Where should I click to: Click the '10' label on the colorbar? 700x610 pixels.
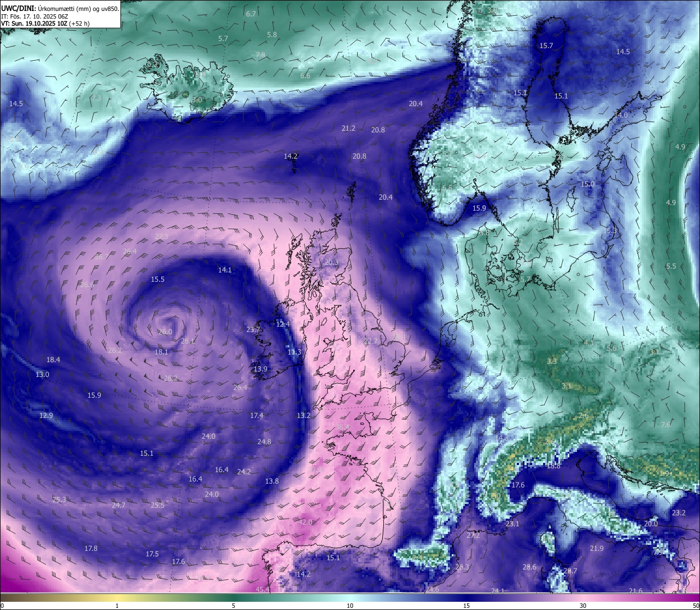[x=350, y=606]
